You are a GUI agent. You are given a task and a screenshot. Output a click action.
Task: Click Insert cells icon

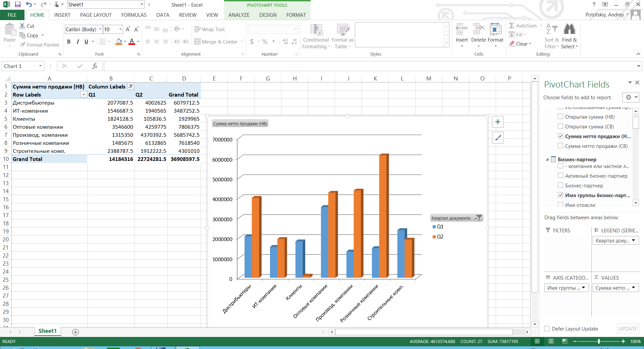pyautogui.click(x=462, y=30)
